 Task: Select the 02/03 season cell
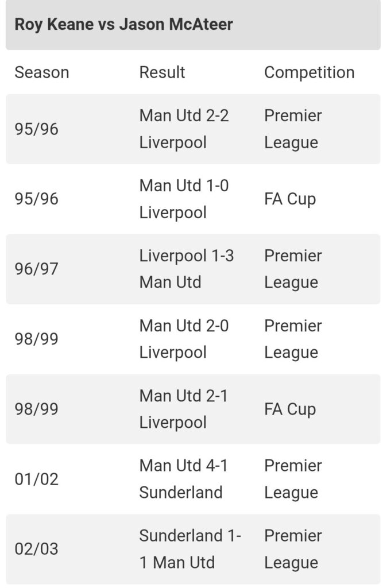(36, 549)
